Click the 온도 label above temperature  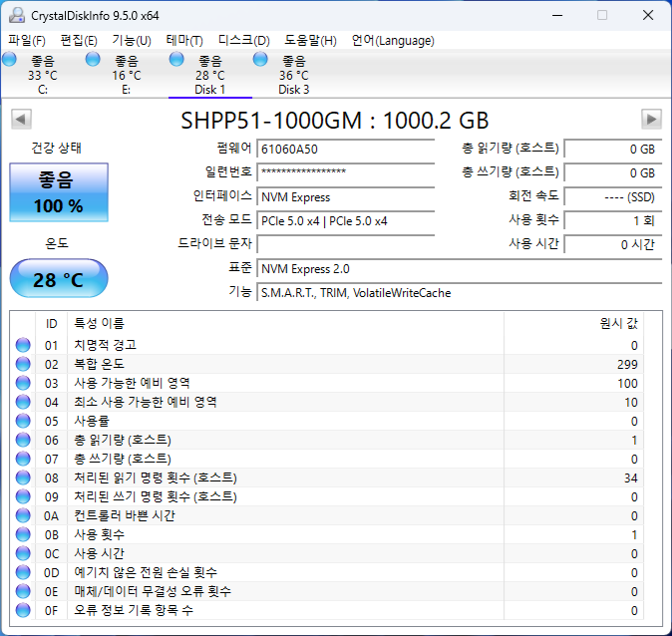tap(57, 243)
